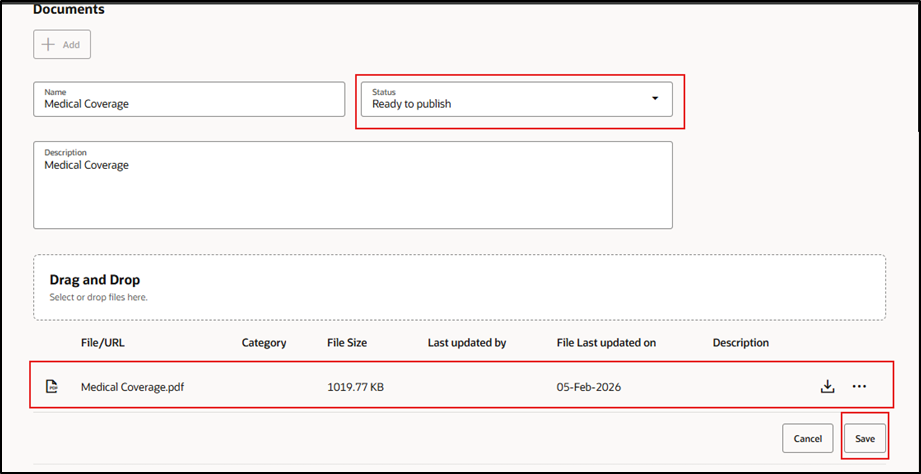Click the Last updated by column header
921x474 pixels.
coord(467,342)
